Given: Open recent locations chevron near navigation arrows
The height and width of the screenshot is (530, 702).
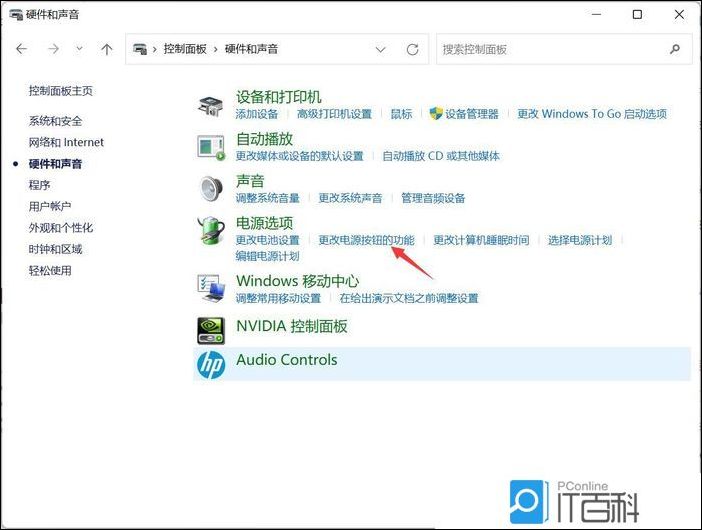Looking at the screenshot, I should 81,49.
